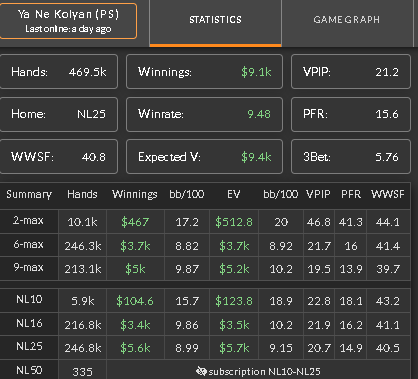Click the NL50 stakes row label
Viewport: 418px width, 379px height.
click(29, 370)
